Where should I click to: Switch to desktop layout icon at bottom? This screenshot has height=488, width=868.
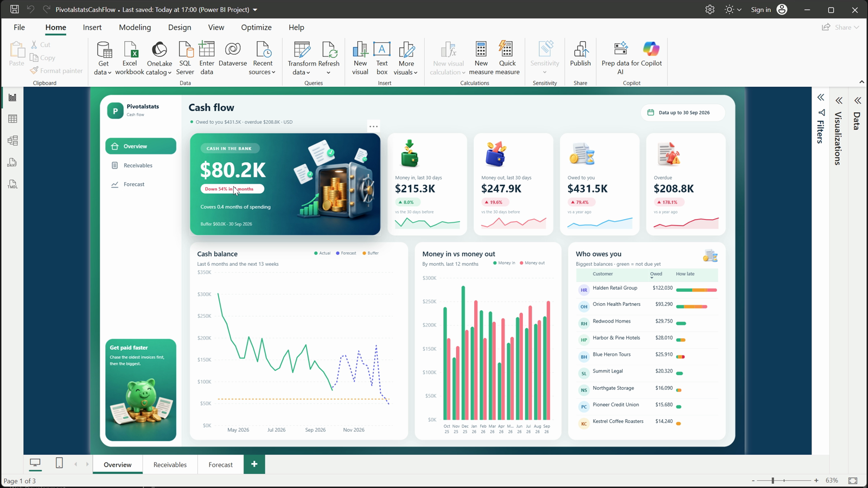tap(35, 463)
